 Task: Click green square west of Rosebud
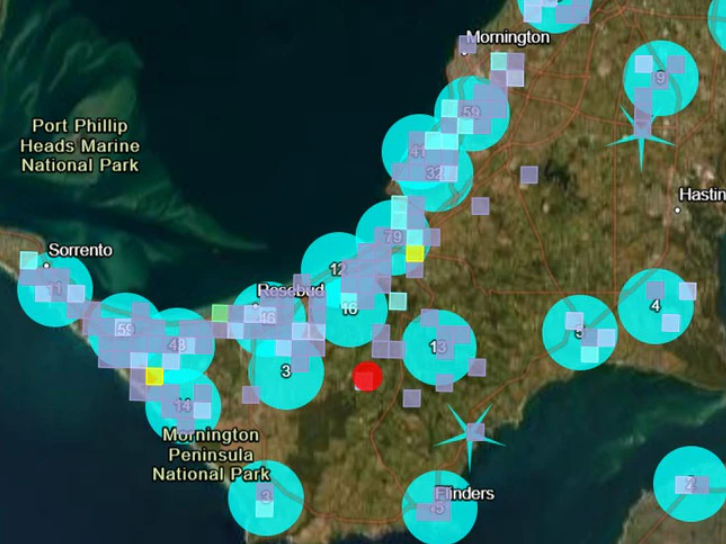(x=220, y=314)
